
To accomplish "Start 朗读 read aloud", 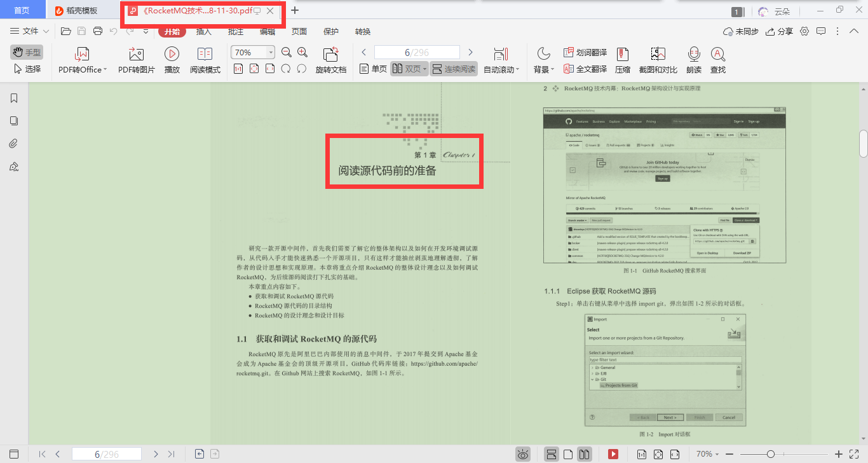I will (694, 61).
